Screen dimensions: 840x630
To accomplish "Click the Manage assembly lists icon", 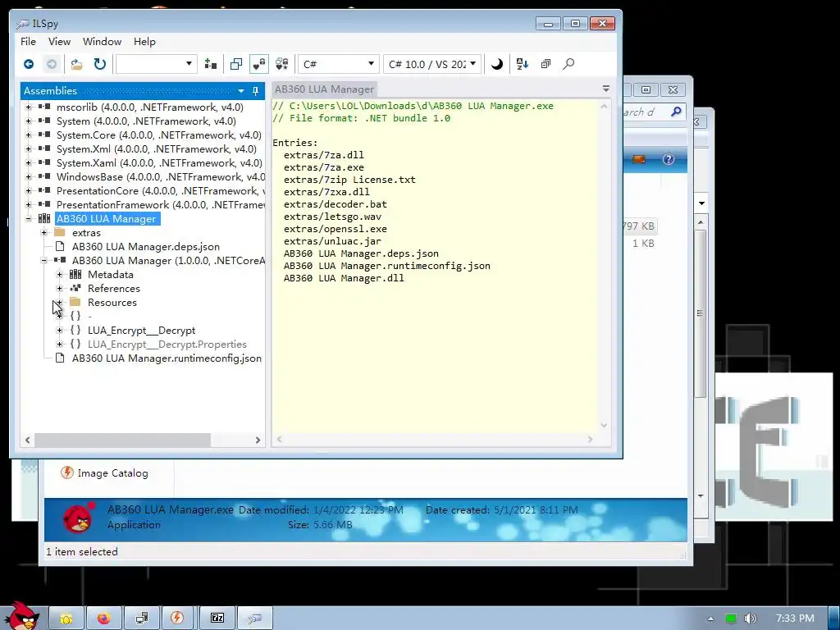I will pyautogui.click(x=211, y=64).
